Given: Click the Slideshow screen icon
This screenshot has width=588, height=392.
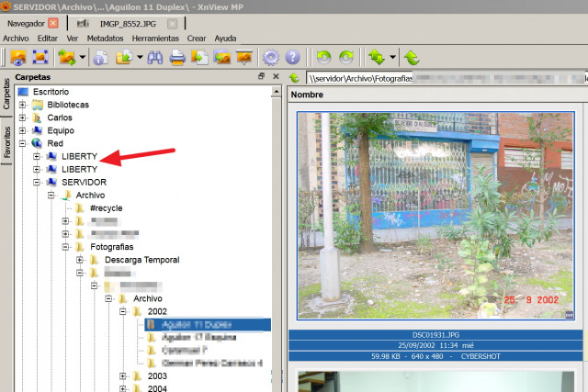Looking at the screenshot, I should pos(244,57).
